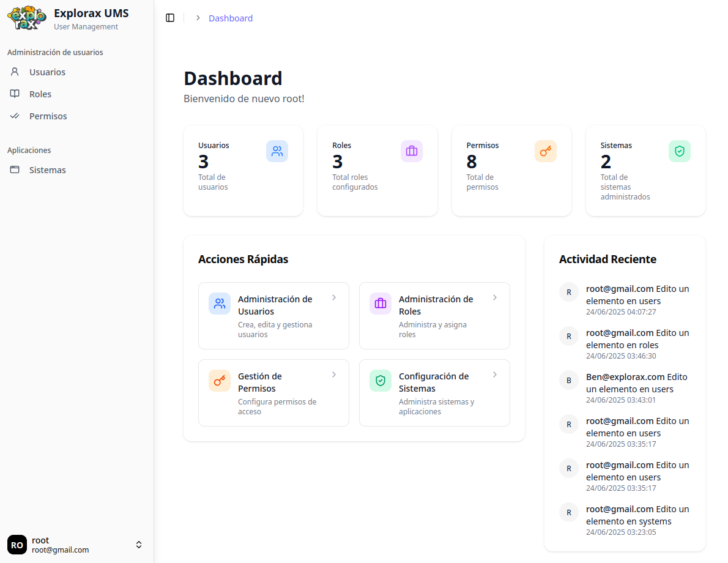
Task: Click the Explorax logo in the sidebar
Action: pos(26,18)
